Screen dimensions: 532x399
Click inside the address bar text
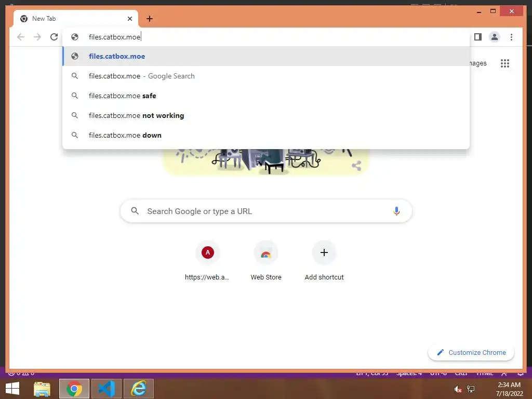[115, 37]
